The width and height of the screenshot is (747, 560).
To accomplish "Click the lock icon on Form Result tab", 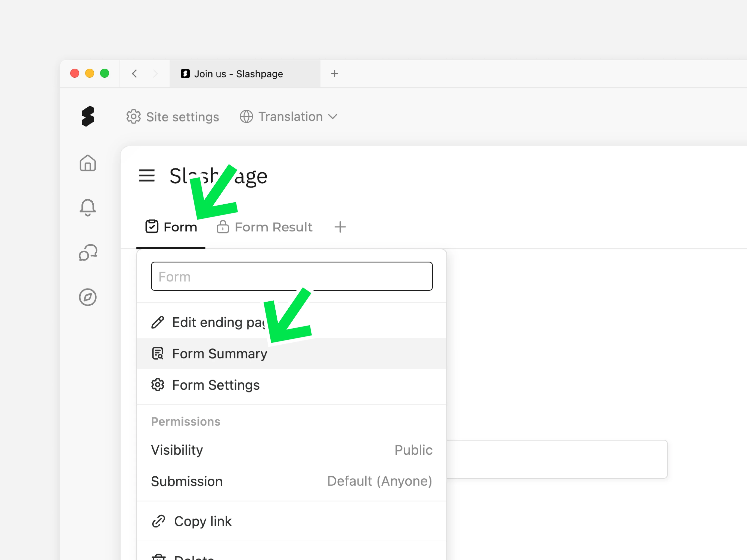I will (223, 227).
